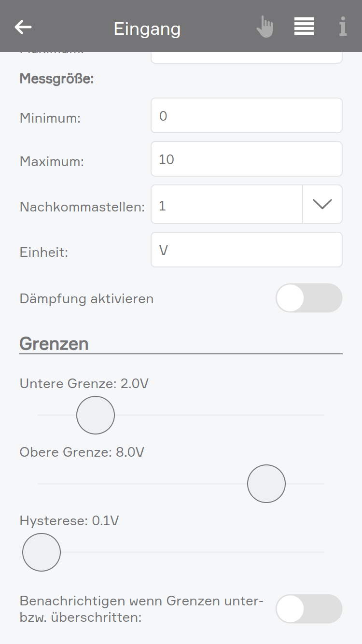The image size is (362, 644).
Task: Click the Obere Grenze slider handle
Action: (266, 484)
